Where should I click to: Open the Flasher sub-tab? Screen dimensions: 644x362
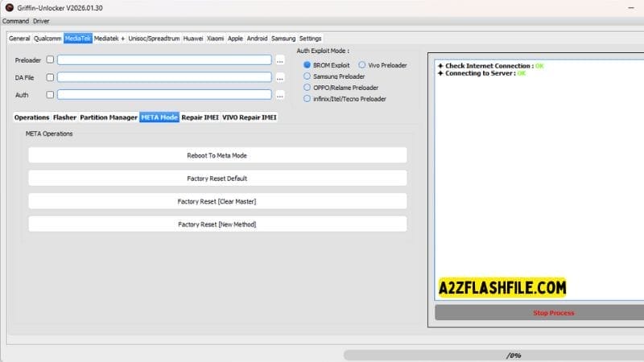point(64,117)
